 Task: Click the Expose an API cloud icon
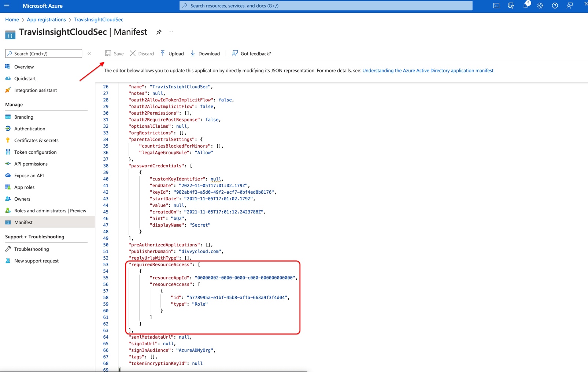pyautogui.click(x=8, y=175)
